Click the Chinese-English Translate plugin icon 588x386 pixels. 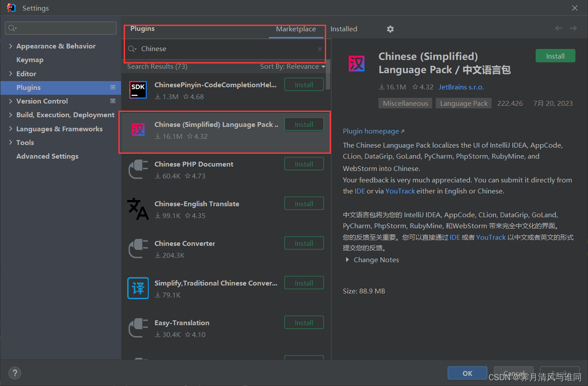click(x=138, y=209)
